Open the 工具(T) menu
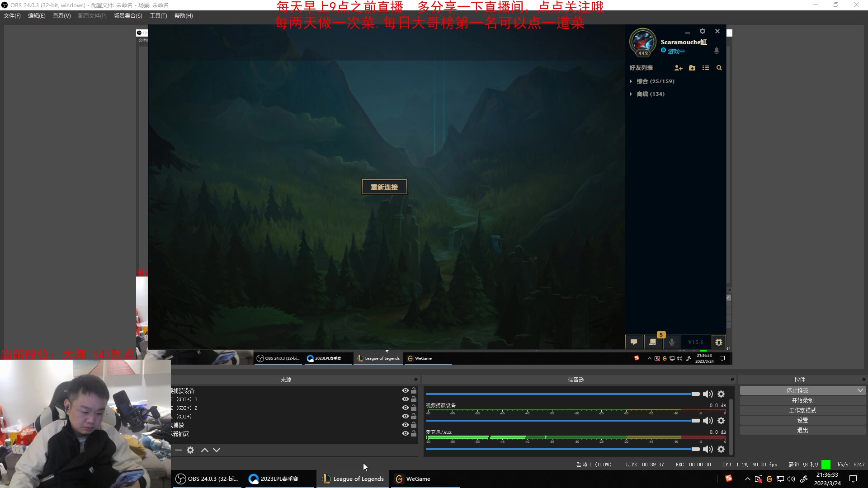 pos(158,16)
